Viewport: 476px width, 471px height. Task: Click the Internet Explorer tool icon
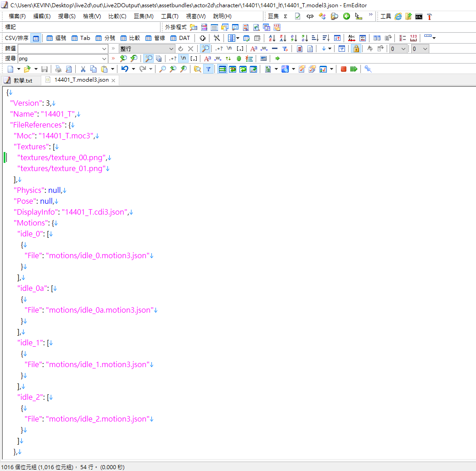coord(398,16)
